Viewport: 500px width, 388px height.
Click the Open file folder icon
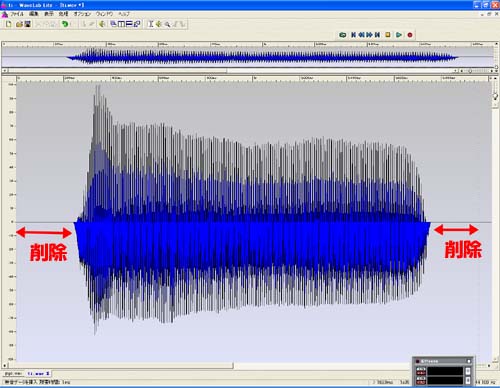click(19, 24)
